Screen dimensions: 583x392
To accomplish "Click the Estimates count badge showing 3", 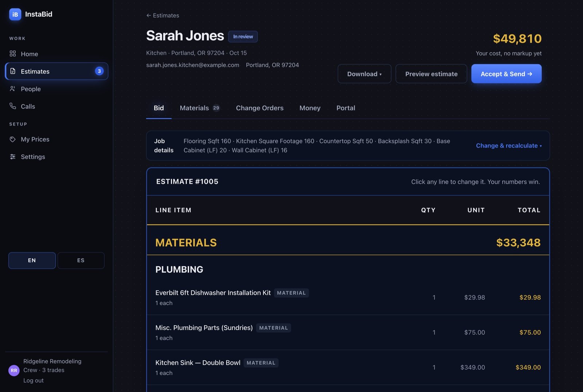I will (x=99, y=71).
